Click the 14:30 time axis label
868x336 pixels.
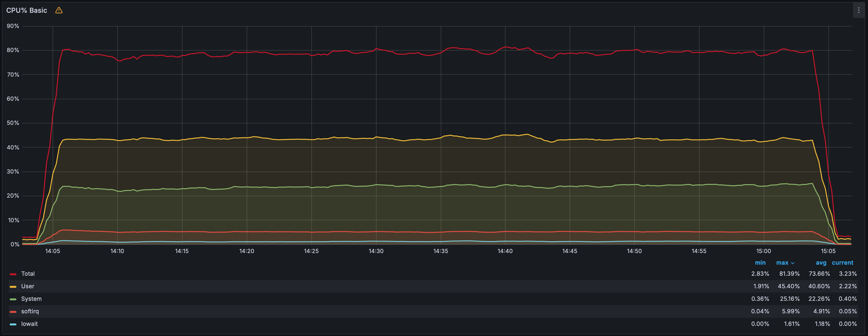point(376,251)
